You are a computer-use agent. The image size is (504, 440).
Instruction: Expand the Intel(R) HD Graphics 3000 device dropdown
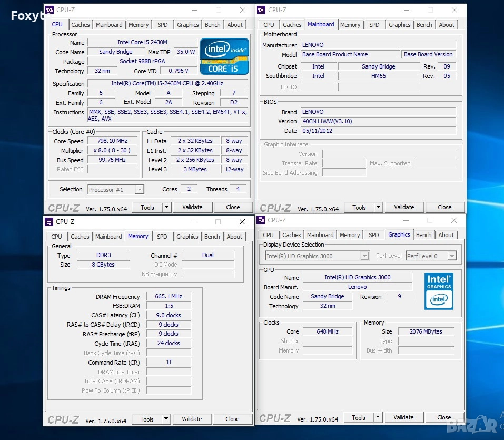[364, 256]
